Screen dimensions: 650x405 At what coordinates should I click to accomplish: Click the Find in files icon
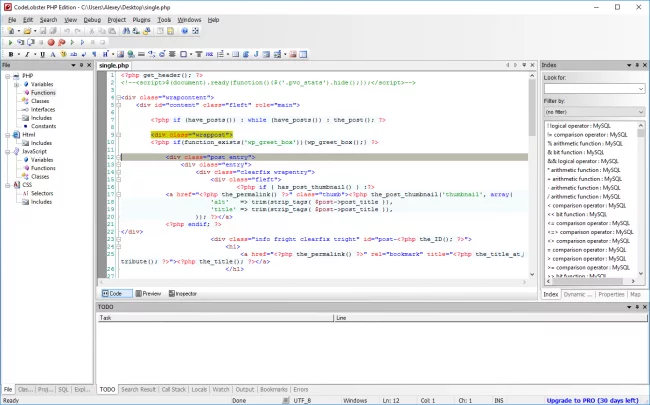(147, 31)
